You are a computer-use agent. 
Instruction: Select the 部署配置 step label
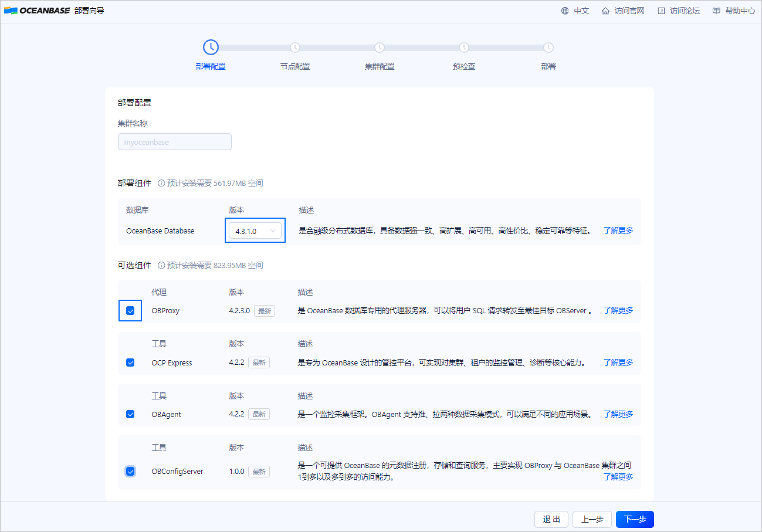point(211,66)
